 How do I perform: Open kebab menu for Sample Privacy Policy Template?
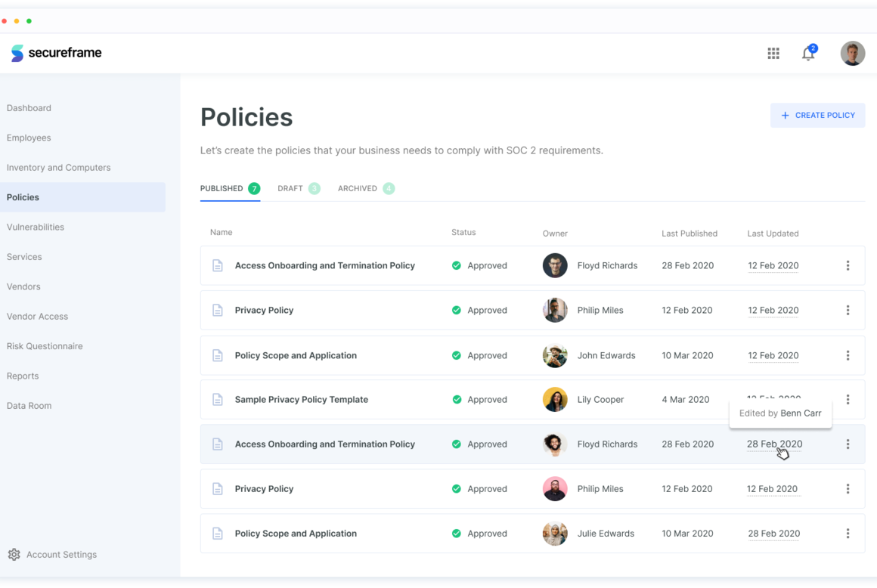tap(848, 400)
